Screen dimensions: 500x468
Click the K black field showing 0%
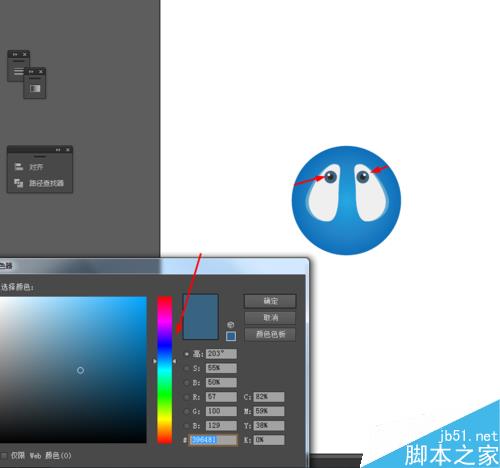tap(269, 440)
